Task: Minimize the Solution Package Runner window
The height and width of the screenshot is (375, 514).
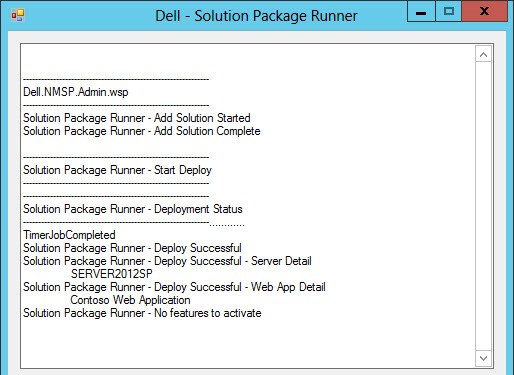Action: click(x=421, y=11)
